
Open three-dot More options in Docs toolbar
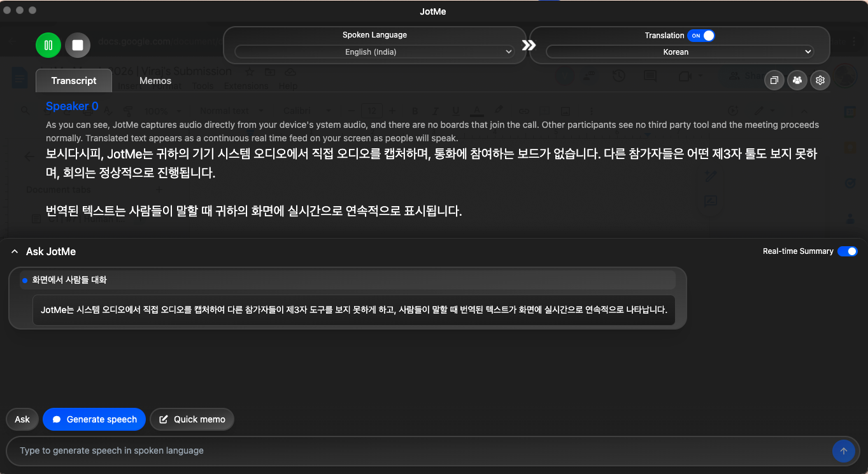click(x=591, y=110)
